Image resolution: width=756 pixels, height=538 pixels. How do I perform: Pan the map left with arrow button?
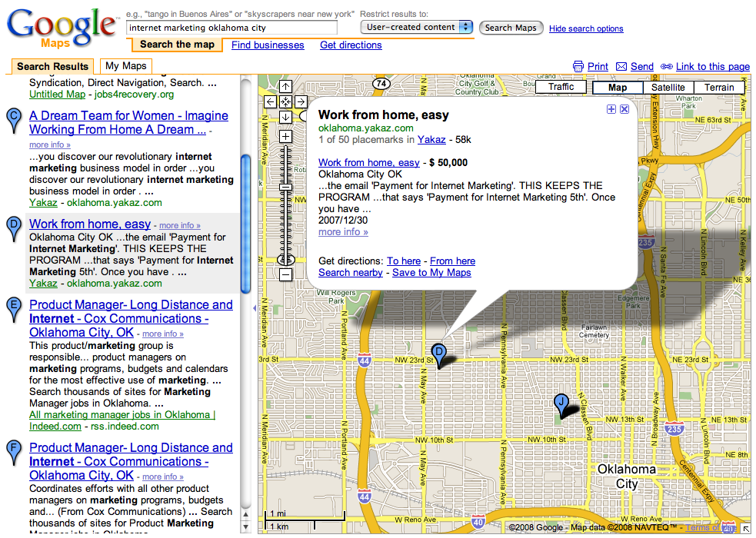[x=270, y=102]
